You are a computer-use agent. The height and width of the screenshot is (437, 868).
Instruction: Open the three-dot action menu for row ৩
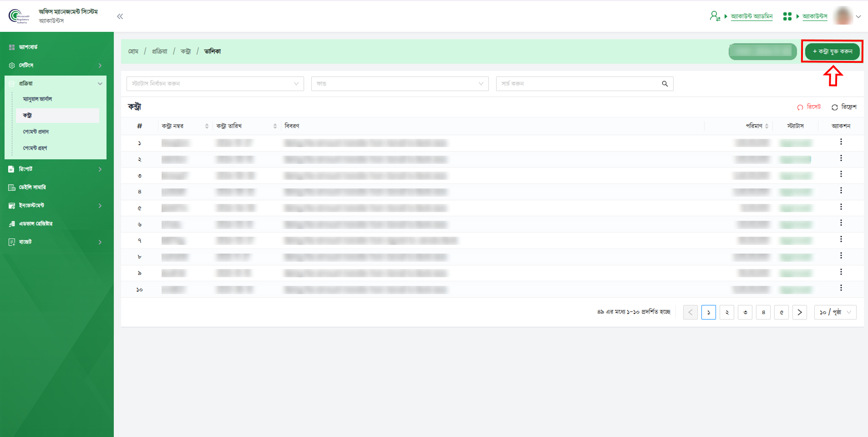pos(841,174)
